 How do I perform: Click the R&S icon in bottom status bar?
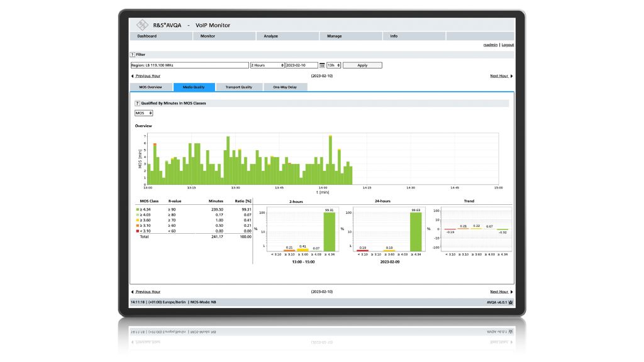510,302
